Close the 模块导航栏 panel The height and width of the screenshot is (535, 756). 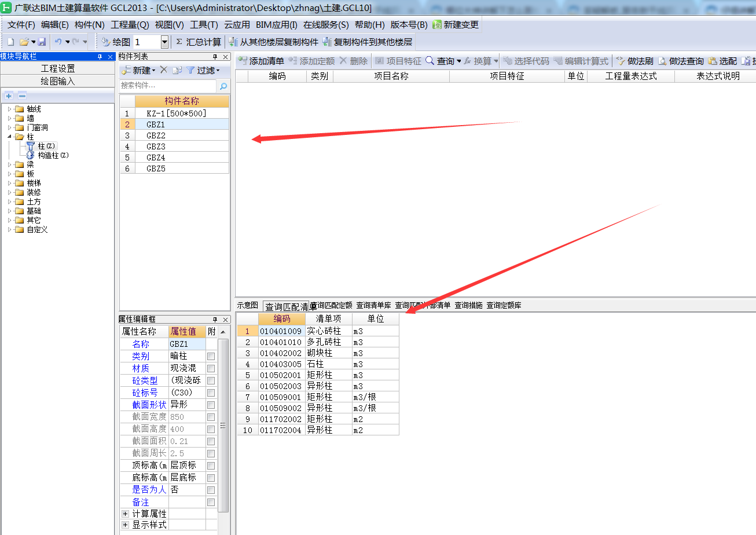tap(110, 57)
